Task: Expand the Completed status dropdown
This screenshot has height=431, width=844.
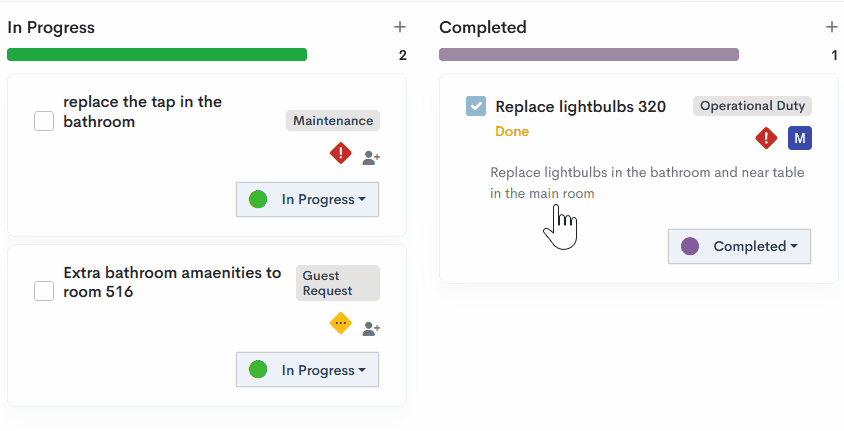Action: tap(739, 246)
